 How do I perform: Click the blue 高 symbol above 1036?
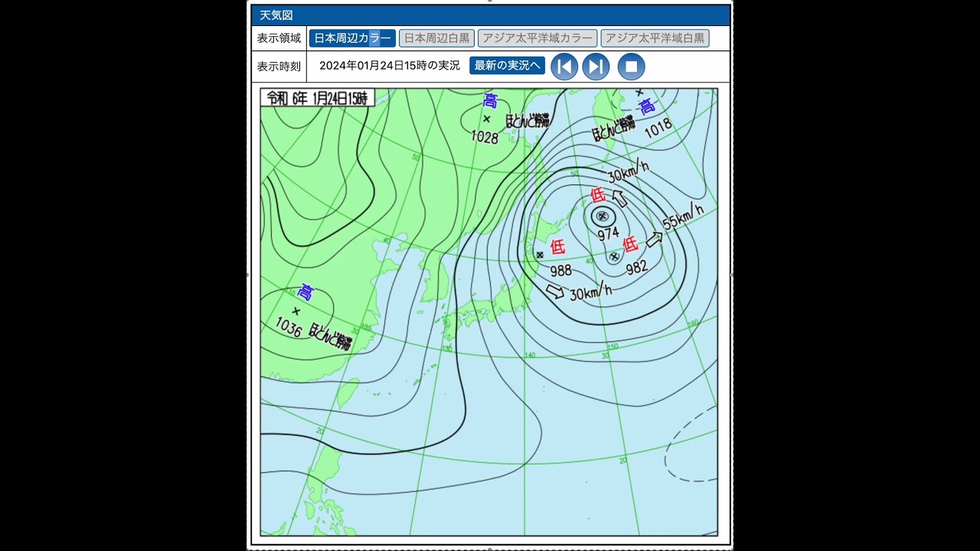(305, 292)
